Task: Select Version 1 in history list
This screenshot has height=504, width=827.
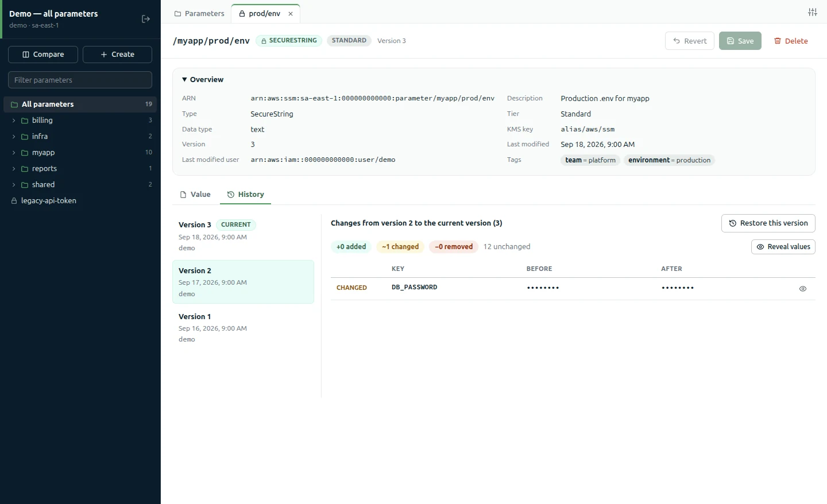Action: point(243,328)
